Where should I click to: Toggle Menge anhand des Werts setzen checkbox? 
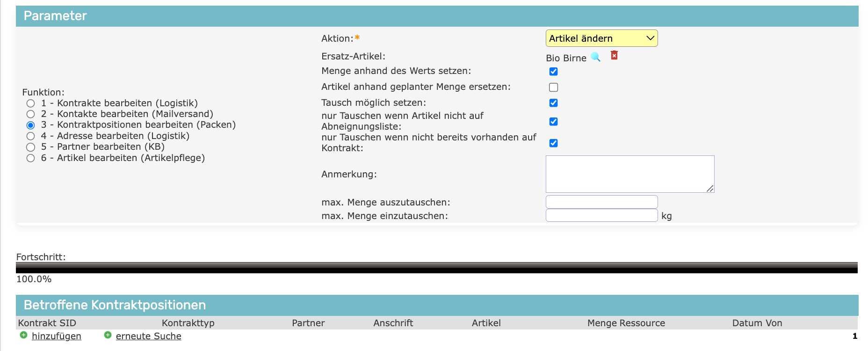(553, 72)
